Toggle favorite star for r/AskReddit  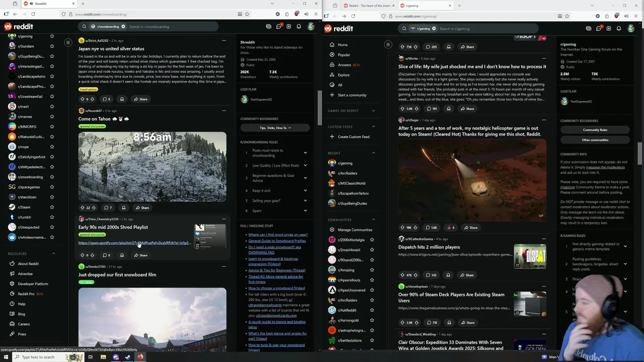(x=372, y=310)
